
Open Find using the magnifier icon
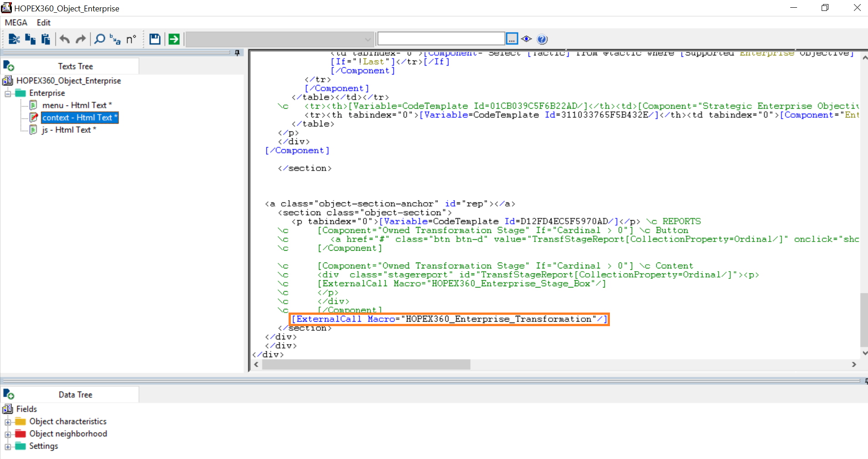point(99,39)
